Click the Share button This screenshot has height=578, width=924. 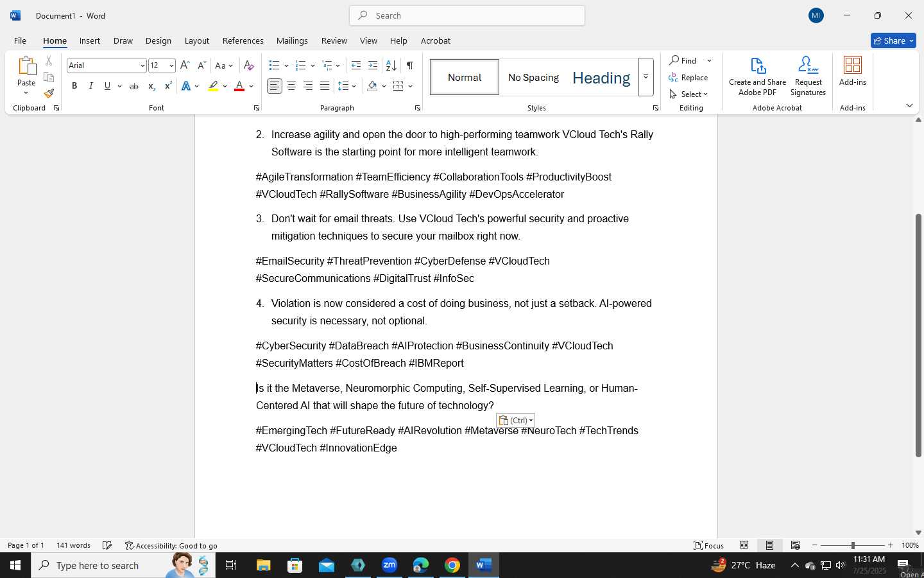(x=893, y=40)
